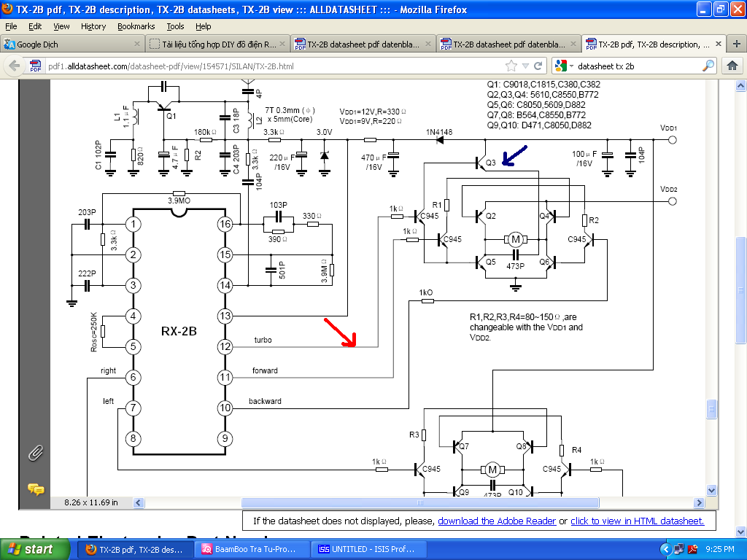The image size is (747, 560).
Task: Click the PDF horizontal scrollbar thumb
Action: (420, 502)
